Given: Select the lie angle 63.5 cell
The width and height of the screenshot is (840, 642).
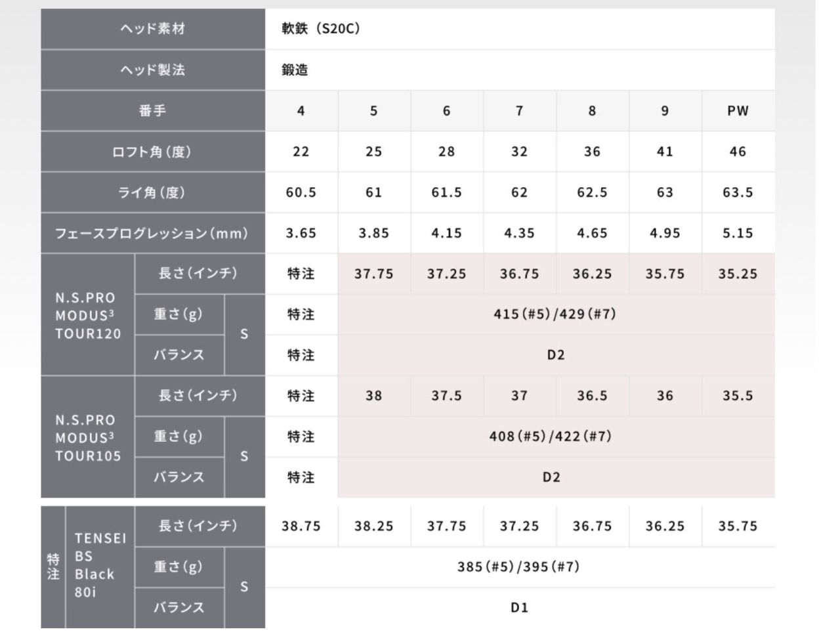Looking at the screenshot, I should coord(738,192).
